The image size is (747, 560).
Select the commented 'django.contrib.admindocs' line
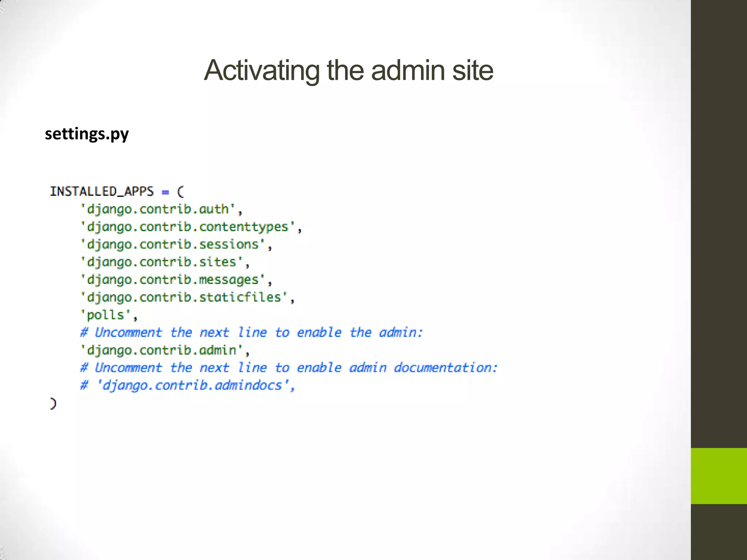point(187,386)
